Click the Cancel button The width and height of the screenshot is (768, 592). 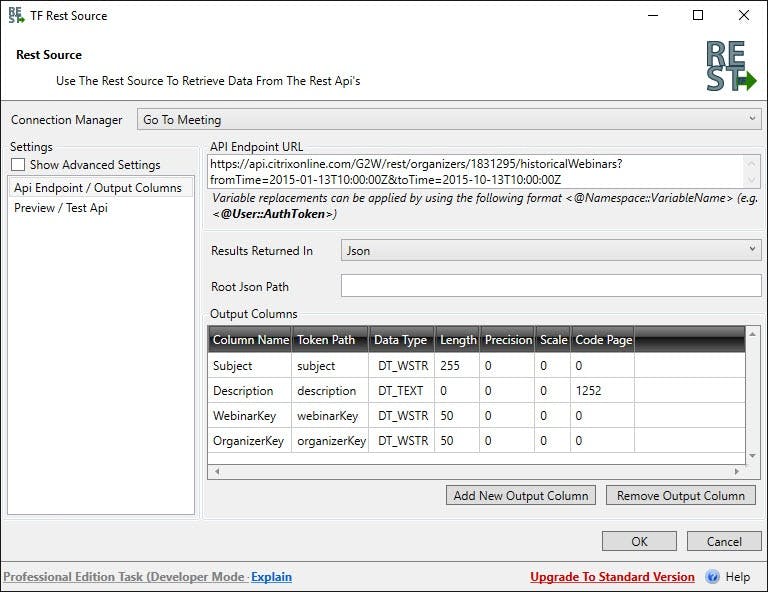724,541
